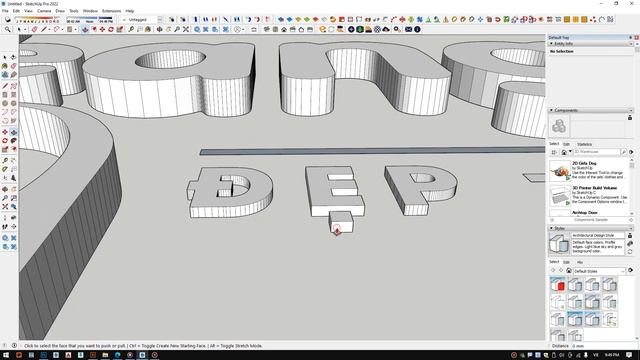Select the Pan hand in left toolbar

pyautogui.click(x=13, y=189)
